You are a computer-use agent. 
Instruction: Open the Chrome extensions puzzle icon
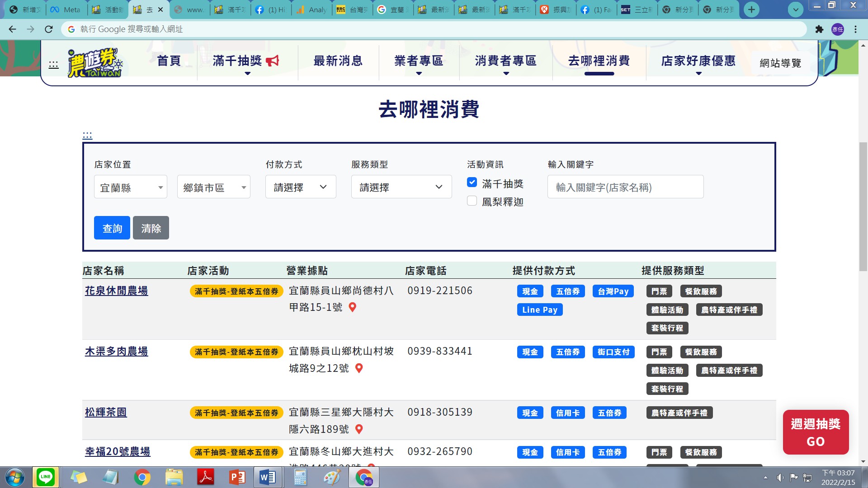click(x=819, y=29)
